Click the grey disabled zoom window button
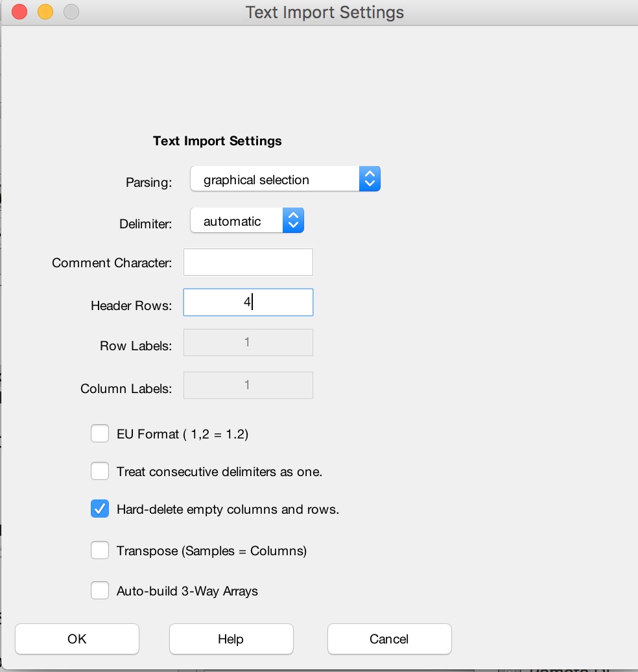This screenshot has width=638, height=672. 71,12
